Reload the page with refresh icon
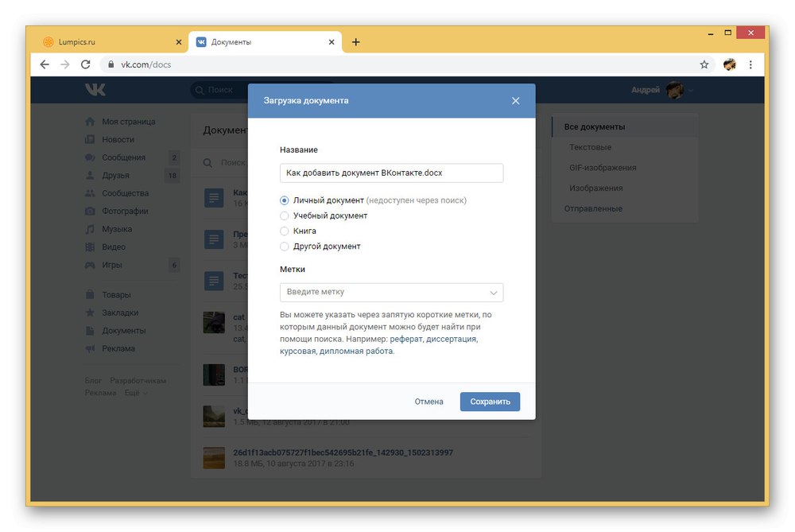The height and width of the screenshot is (532, 795). pyautogui.click(x=85, y=64)
